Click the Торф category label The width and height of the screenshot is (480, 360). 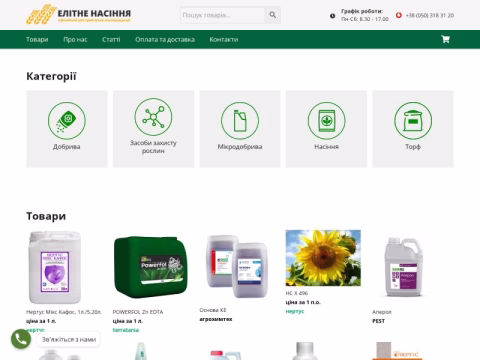[413, 147]
